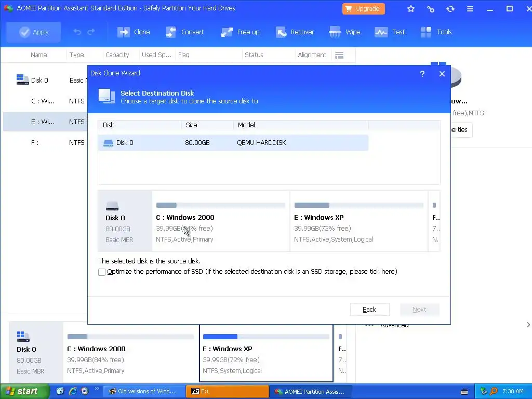Viewport: 532px width, 399px height.
Task: Open the Tools menu
Action: click(x=436, y=32)
